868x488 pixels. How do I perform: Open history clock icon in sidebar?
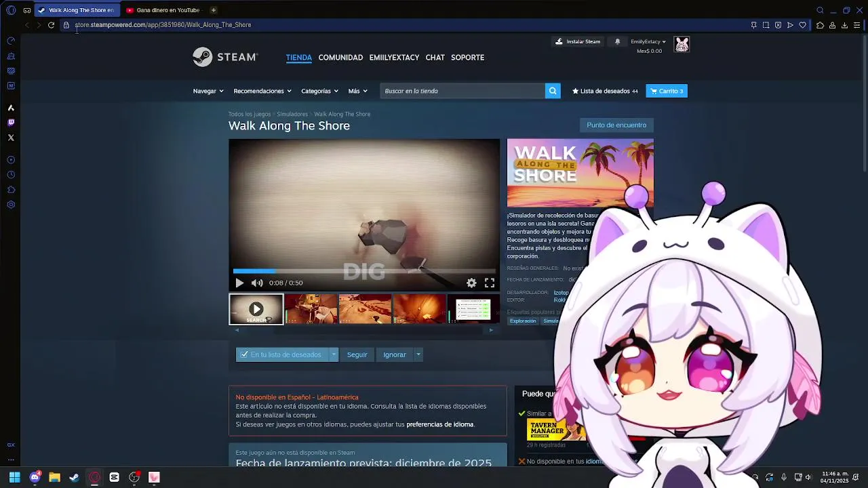pos(11,175)
